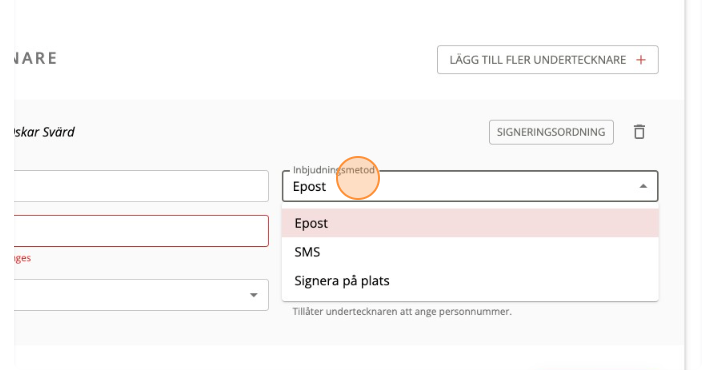
Task: Open the lower left select field
Action: click(x=141, y=295)
